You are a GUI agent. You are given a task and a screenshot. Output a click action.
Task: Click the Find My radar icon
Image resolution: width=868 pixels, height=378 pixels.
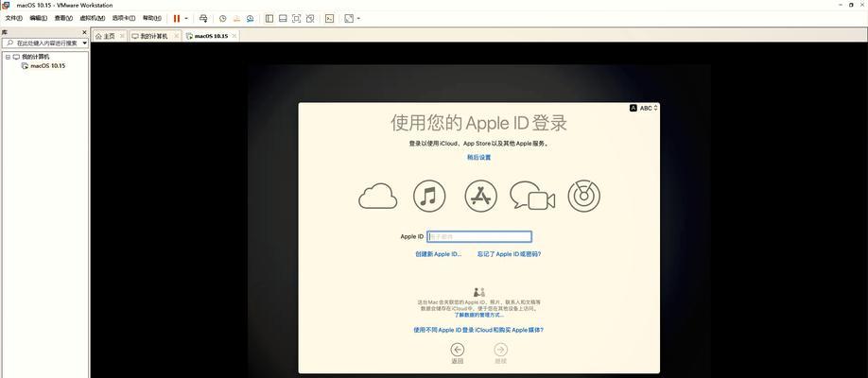point(584,196)
